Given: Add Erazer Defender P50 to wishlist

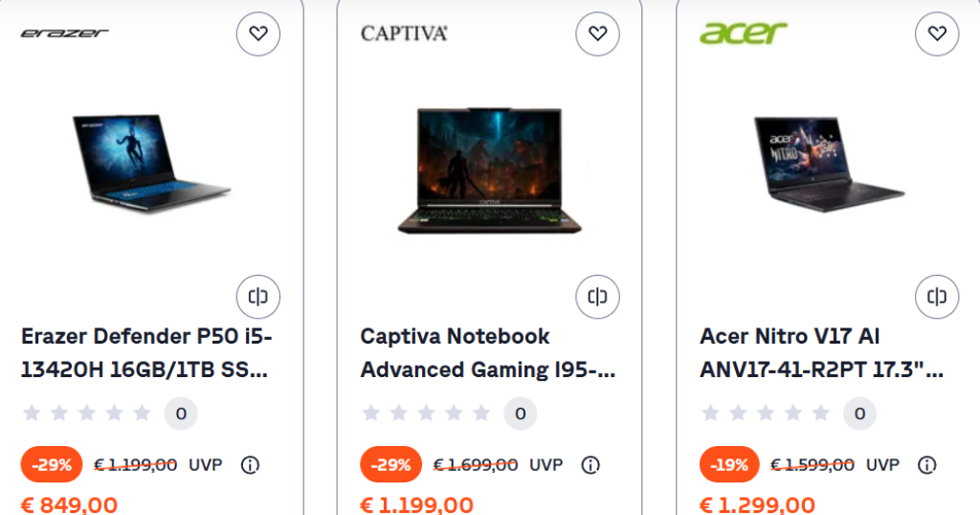Looking at the screenshot, I should point(258,34).
